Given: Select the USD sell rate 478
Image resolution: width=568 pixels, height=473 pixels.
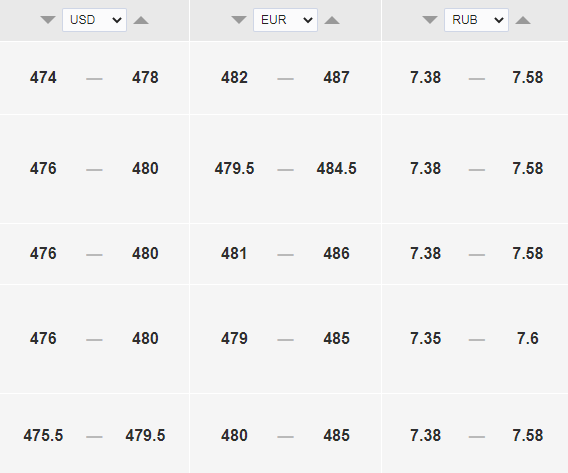Looking at the screenshot, I should pos(145,78).
